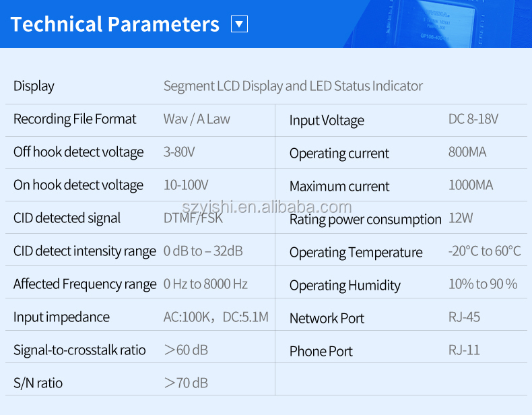Click the >60 dB crosstalk ratio value
532x415 pixels.
tap(186, 350)
